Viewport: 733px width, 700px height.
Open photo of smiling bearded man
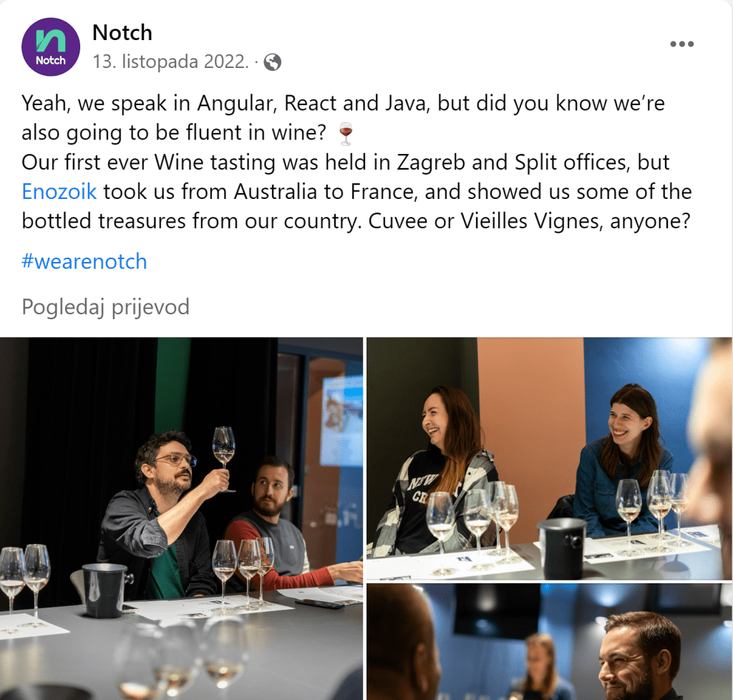click(x=549, y=641)
